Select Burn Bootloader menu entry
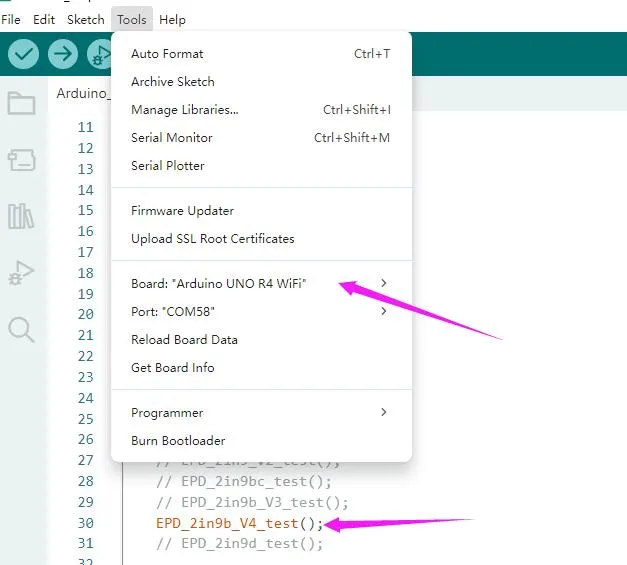The width and height of the screenshot is (627, 565). (x=261, y=441)
